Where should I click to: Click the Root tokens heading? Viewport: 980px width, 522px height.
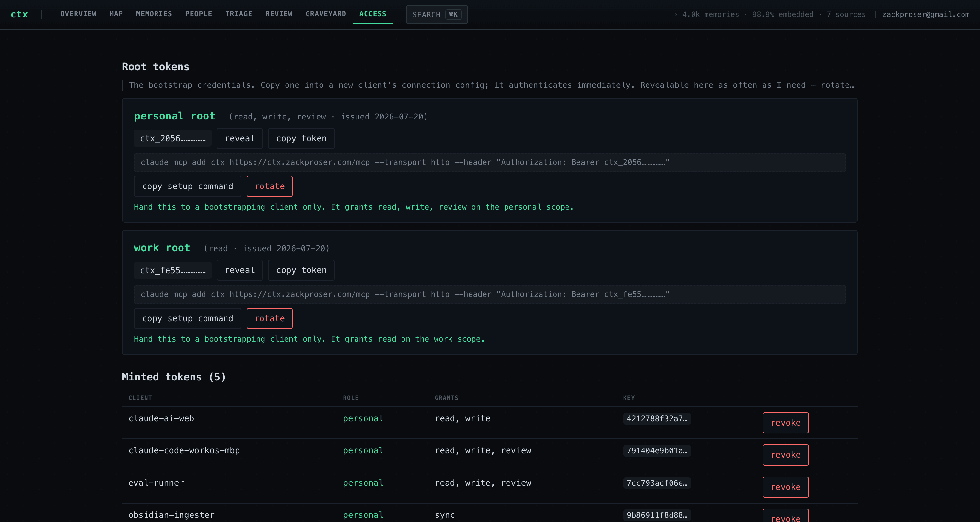pos(156,66)
